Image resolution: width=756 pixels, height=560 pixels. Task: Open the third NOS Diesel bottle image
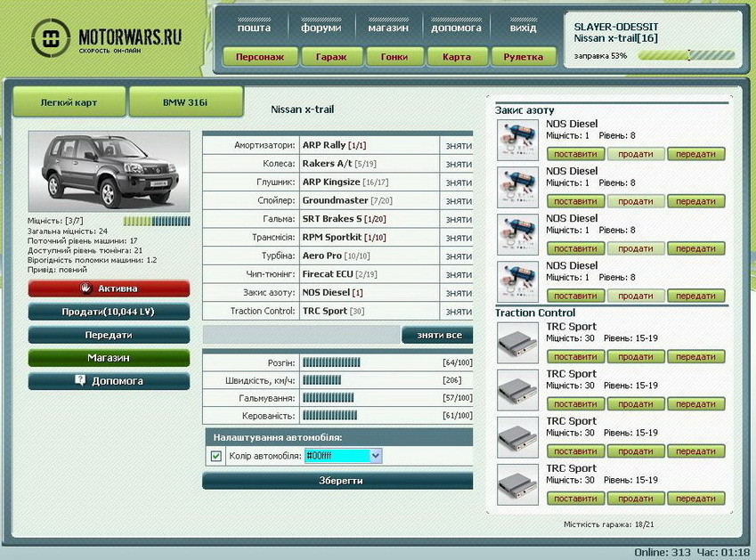pos(517,235)
